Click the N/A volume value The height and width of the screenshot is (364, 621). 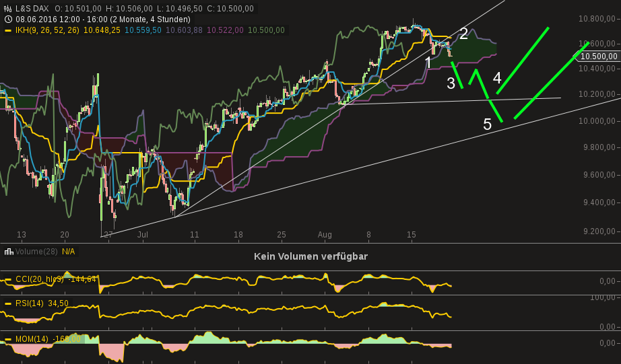tap(68, 251)
